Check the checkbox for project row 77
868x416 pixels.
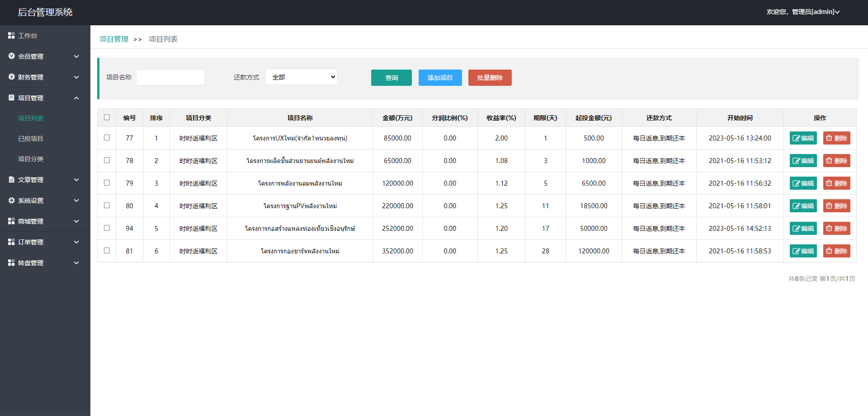click(107, 138)
